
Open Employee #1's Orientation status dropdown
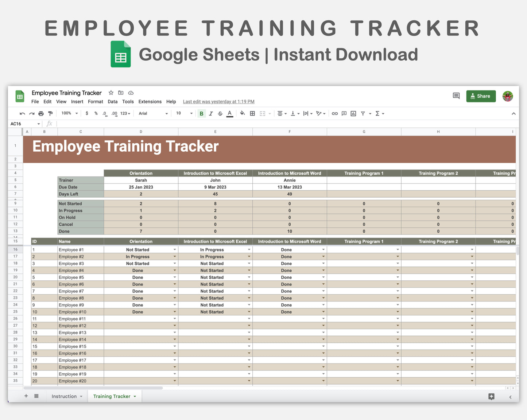[174, 249]
